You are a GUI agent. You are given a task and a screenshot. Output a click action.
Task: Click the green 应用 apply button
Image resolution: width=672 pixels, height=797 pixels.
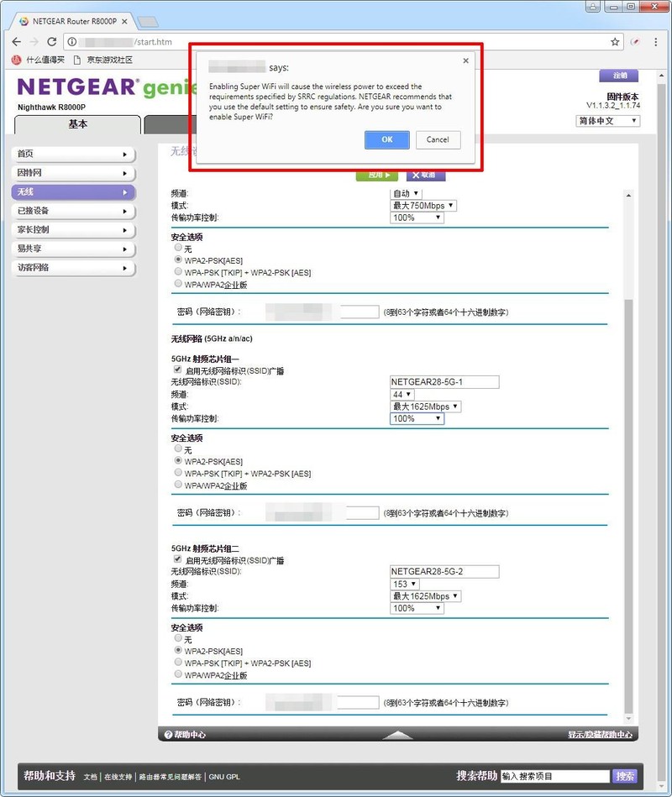377,175
